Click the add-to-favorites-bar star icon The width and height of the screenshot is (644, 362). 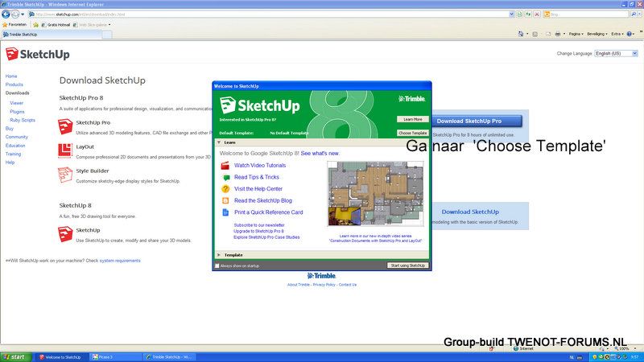(35, 25)
